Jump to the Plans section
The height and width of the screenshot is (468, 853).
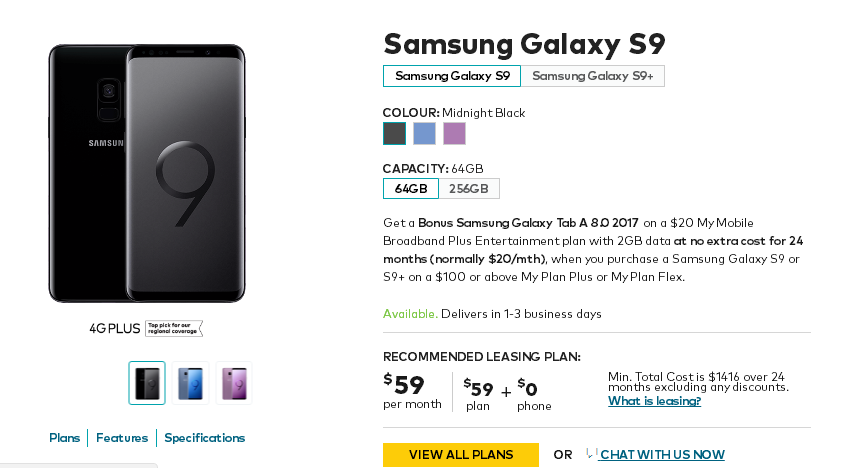click(x=64, y=438)
